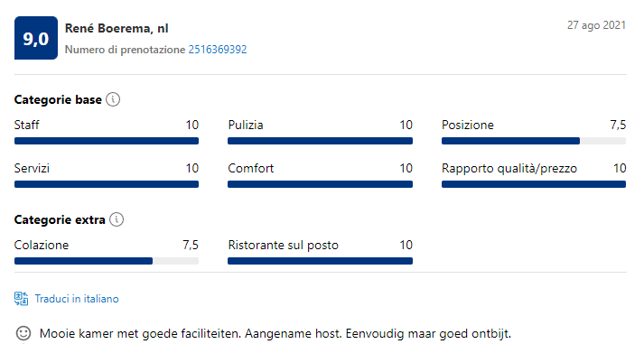Open booking number 2516369392 link
Image resolution: width=644 pixels, height=344 pixels.
point(218,50)
